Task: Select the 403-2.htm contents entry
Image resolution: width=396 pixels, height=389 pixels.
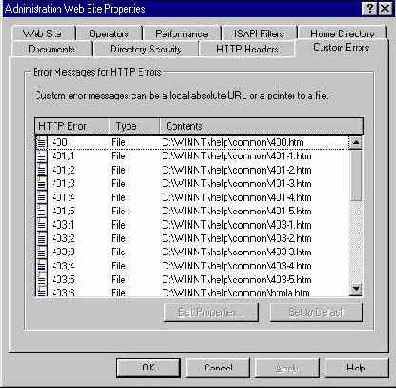Action: [237, 238]
